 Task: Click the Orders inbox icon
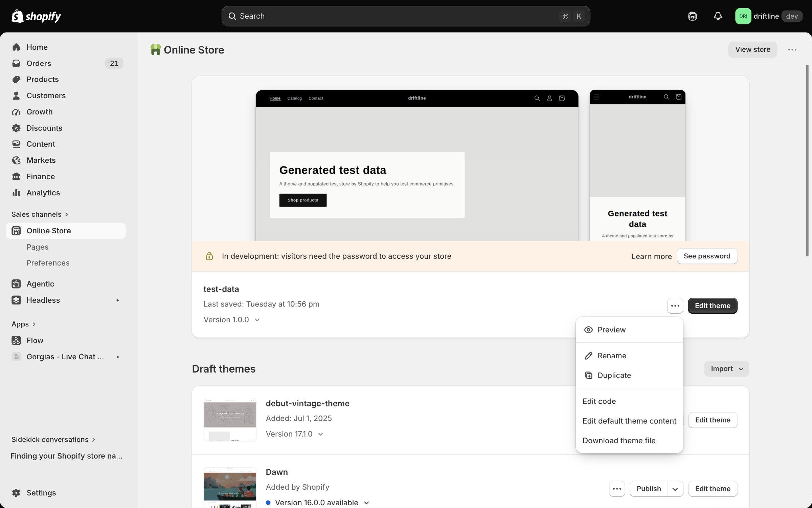point(16,63)
